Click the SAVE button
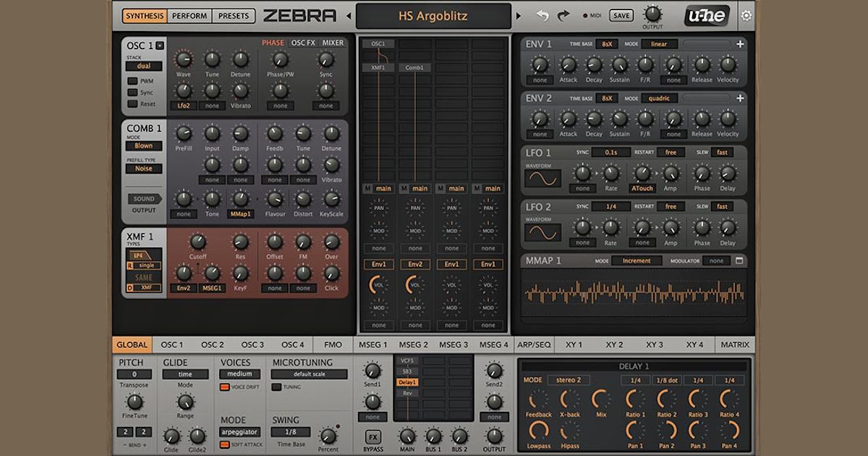868x456 pixels. (620, 14)
